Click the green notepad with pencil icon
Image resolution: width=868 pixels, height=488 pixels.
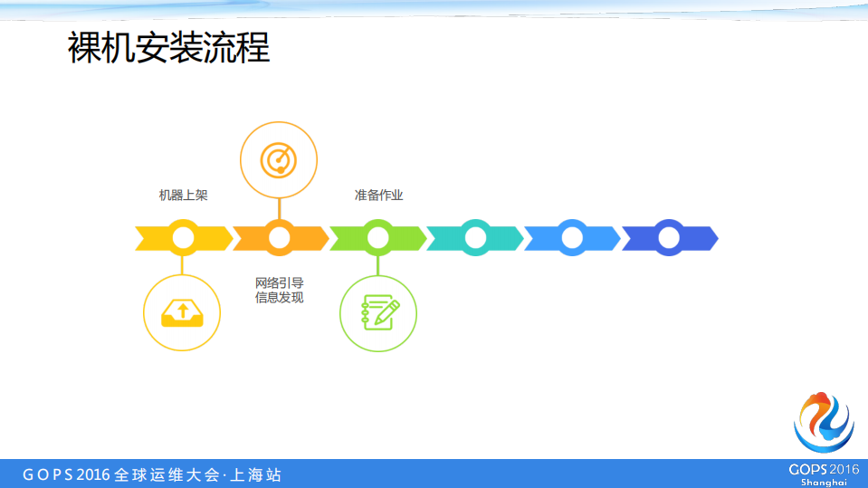coord(380,313)
